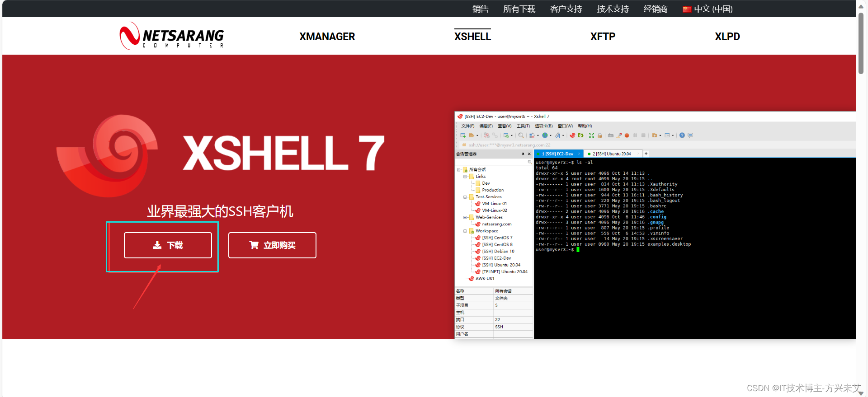Open dropdown arrow next to properties gear icon
The width and height of the screenshot is (868, 397).
[x=512, y=135]
